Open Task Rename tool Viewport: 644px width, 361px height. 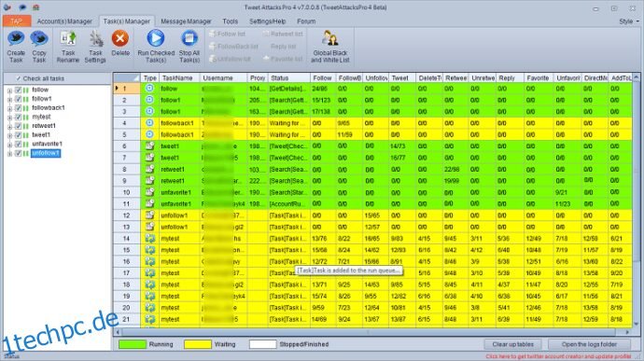(68, 47)
